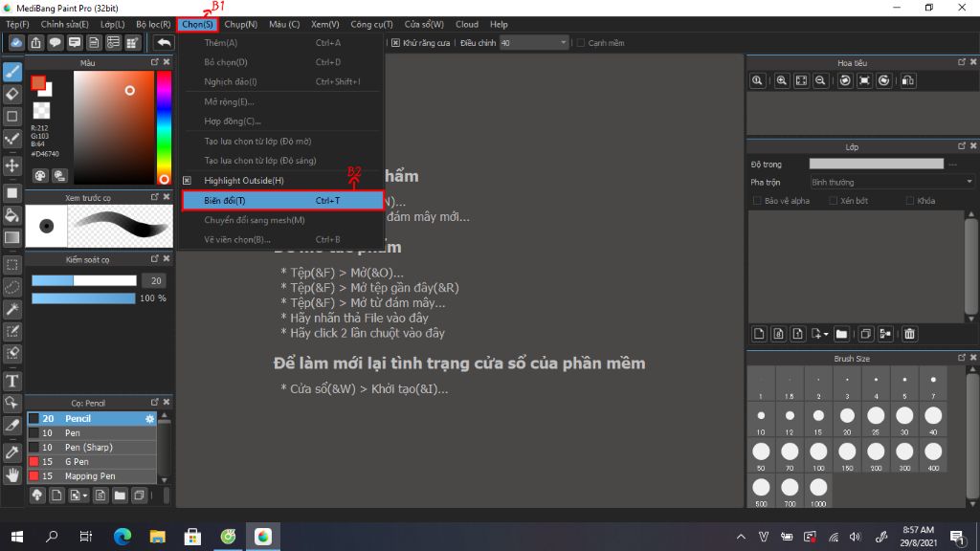This screenshot has width=980, height=551.
Task: Click the New layer icon in Layer panel
Action: (x=759, y=334)
